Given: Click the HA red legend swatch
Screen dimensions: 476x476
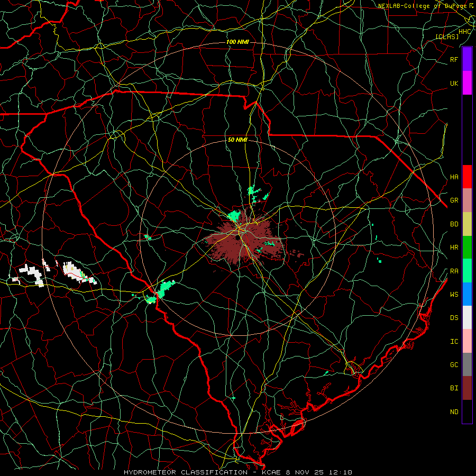Looking at the screenshot, I should [467, 177].
